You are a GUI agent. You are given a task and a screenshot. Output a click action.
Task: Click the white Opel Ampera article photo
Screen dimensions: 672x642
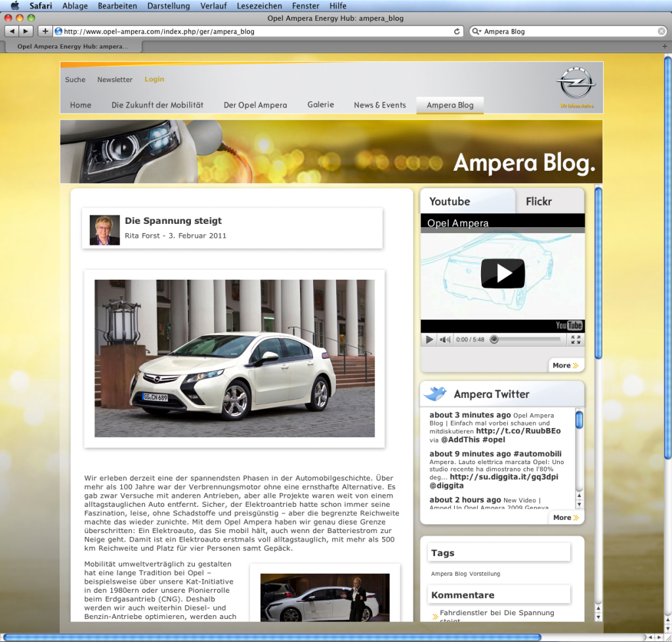click(234, 358)
